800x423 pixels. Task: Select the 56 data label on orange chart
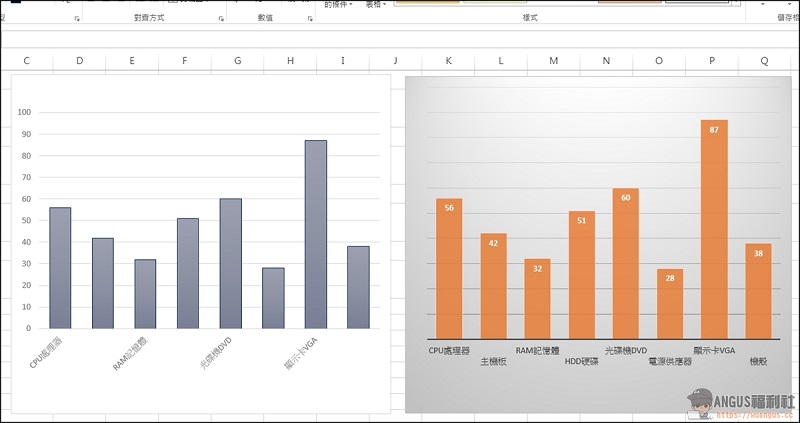pos(449,208)
